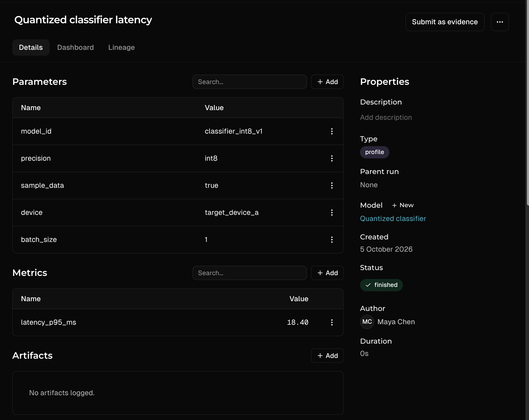Screen dimensions: 529x420
Task: Click the 5 October 2026 created date
Action: point(386,249)
